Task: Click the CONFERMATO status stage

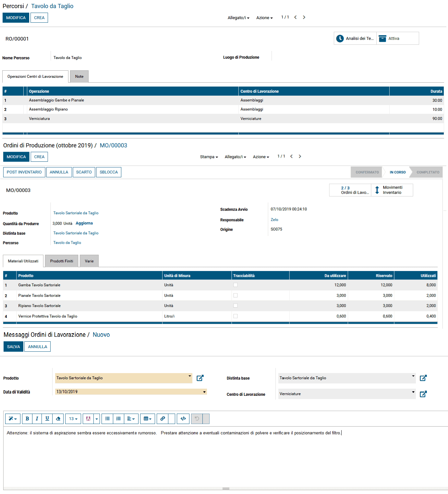Action: 367,172
